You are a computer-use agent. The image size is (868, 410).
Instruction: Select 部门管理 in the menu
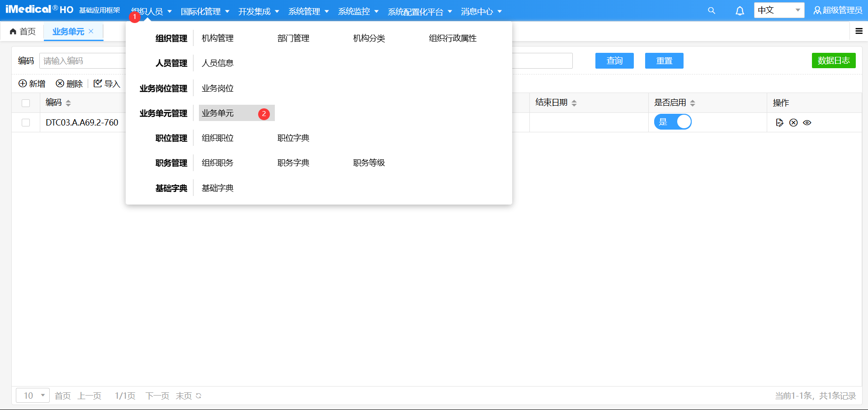[293, 38]
